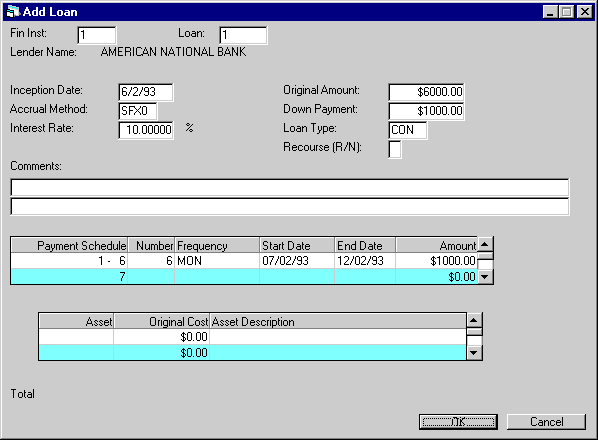Screen dimensions: 598x440
Task: Click the Add Loan title bar icon
Action: (13, 11)
